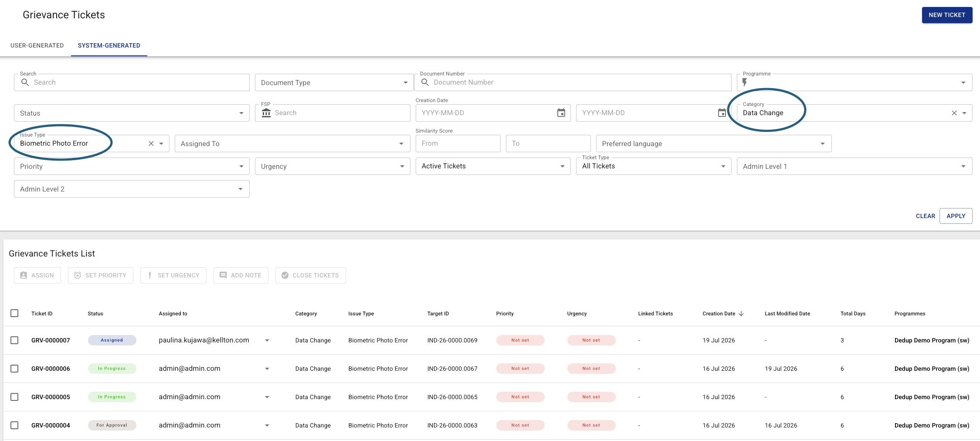Click the magnifier icon in Document Number field
The image size is (980, 441).
pyautogui.click(x=425, y=82)
